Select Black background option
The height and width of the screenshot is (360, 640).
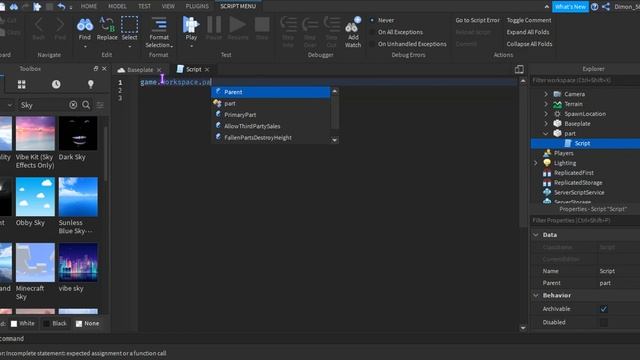[55, 323]
